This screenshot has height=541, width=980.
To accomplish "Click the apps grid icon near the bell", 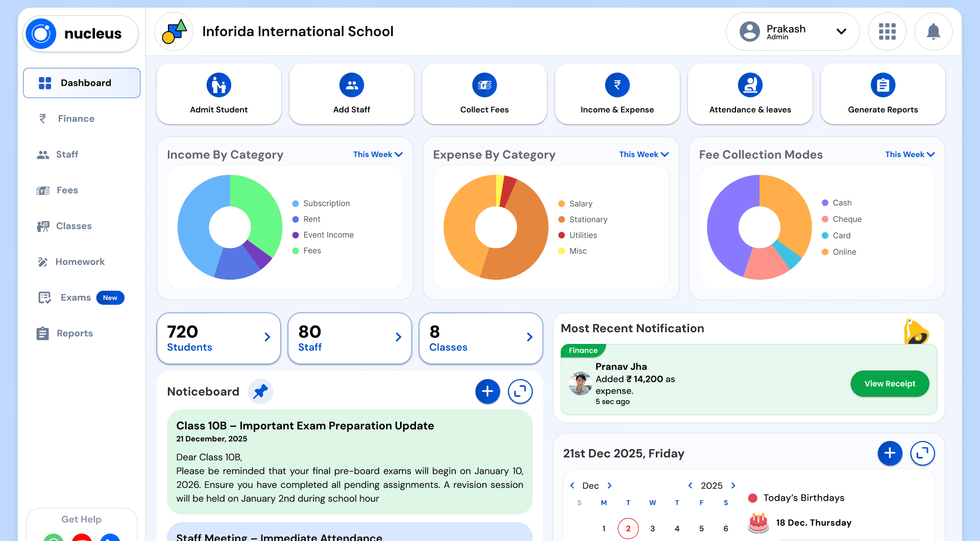I will [887, 31].
